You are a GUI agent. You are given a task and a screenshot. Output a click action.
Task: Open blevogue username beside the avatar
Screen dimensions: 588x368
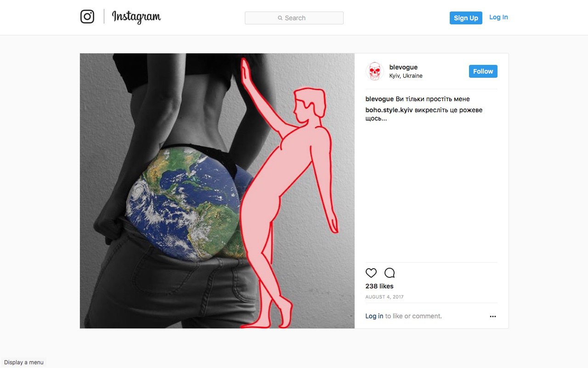(x=403, y=67)
